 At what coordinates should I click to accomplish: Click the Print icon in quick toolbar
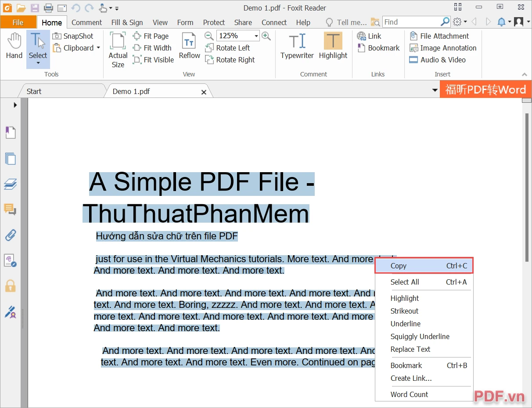48,8
